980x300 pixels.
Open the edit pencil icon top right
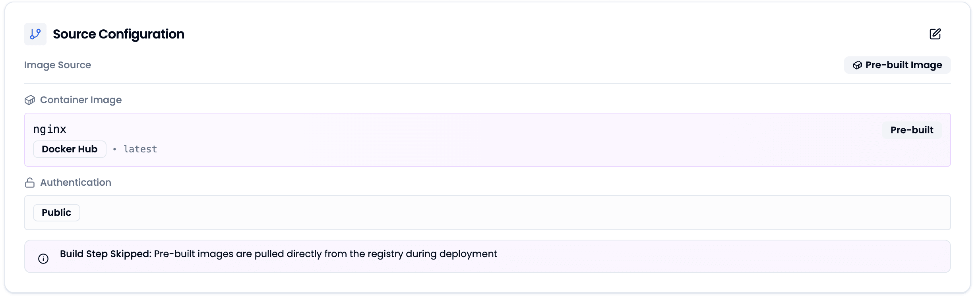(x=935, y=34)
